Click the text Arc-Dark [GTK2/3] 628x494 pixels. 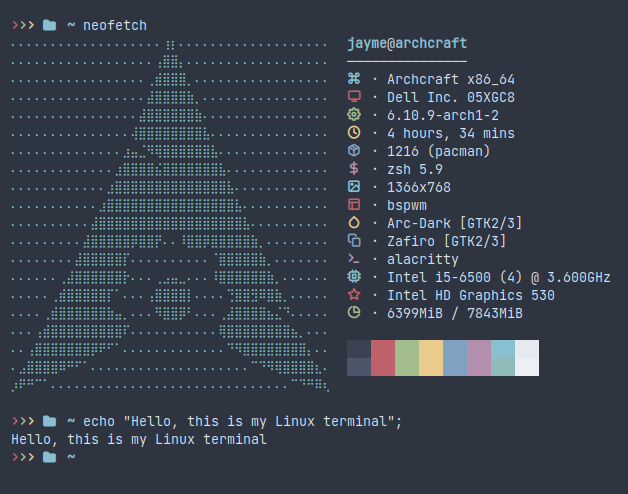(455, 223)
